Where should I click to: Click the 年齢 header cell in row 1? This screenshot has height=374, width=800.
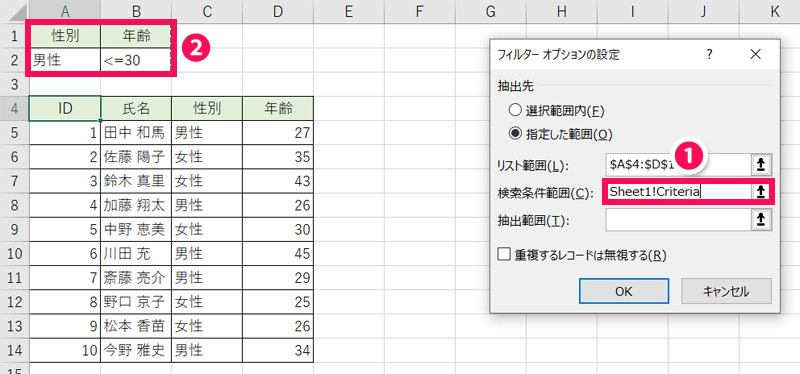click(136, 36)
